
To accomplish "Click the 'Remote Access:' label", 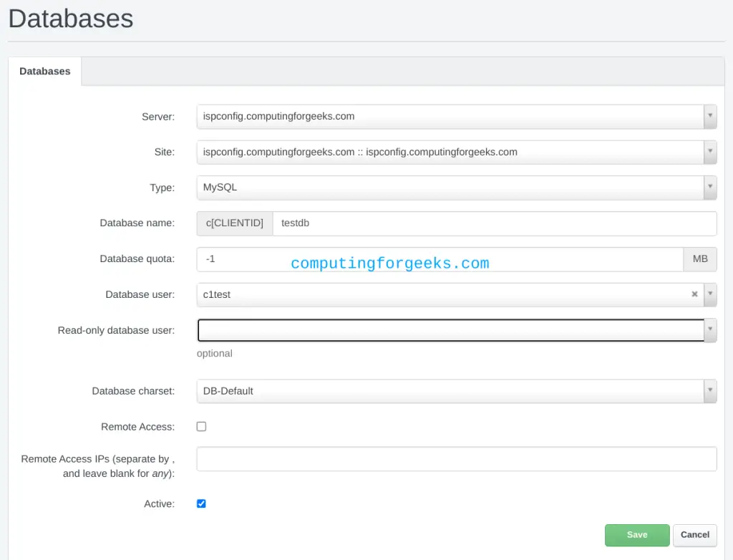I will point(138,427).
